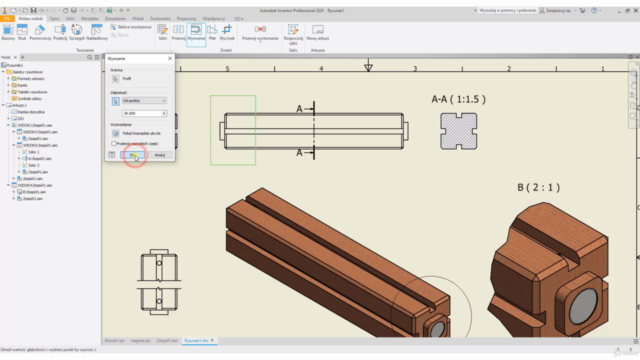Click the help search field in title bar

pyautogui.click(x=507, y=10)
